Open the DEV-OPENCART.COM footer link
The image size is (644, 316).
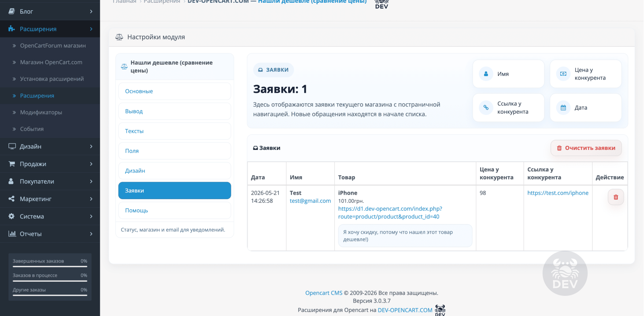coord(405,310)
